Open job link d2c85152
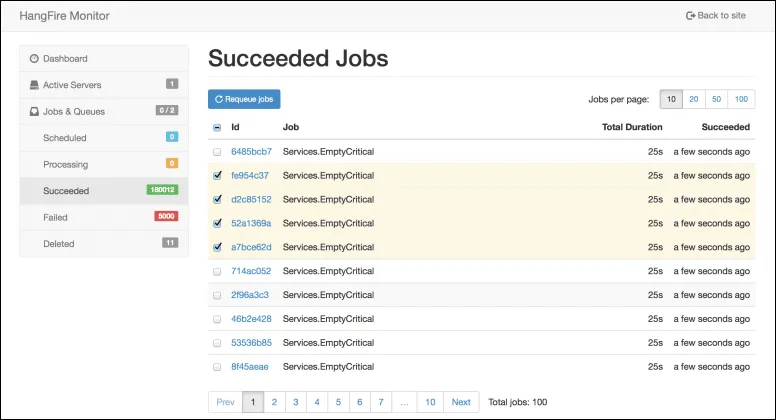Viewport: 776px width, 420px height. click(251, 199)
